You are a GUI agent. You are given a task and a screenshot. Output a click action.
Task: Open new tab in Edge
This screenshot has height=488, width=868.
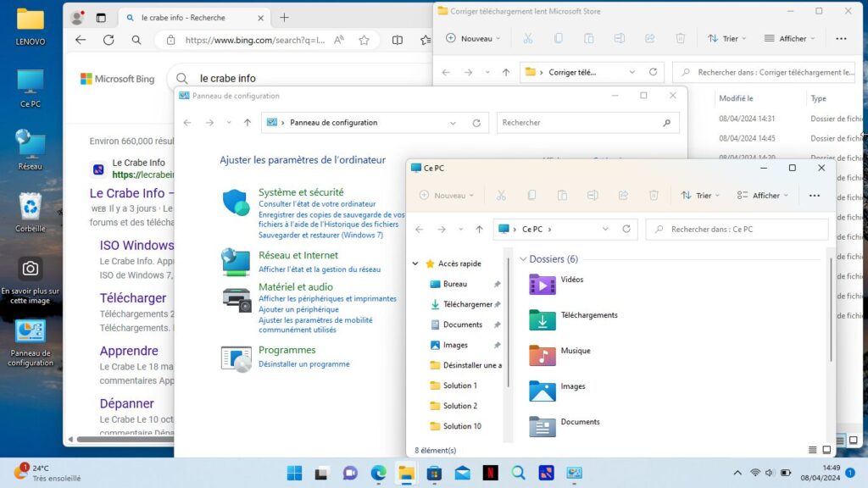pyautogui.click(x=284, y=18)
